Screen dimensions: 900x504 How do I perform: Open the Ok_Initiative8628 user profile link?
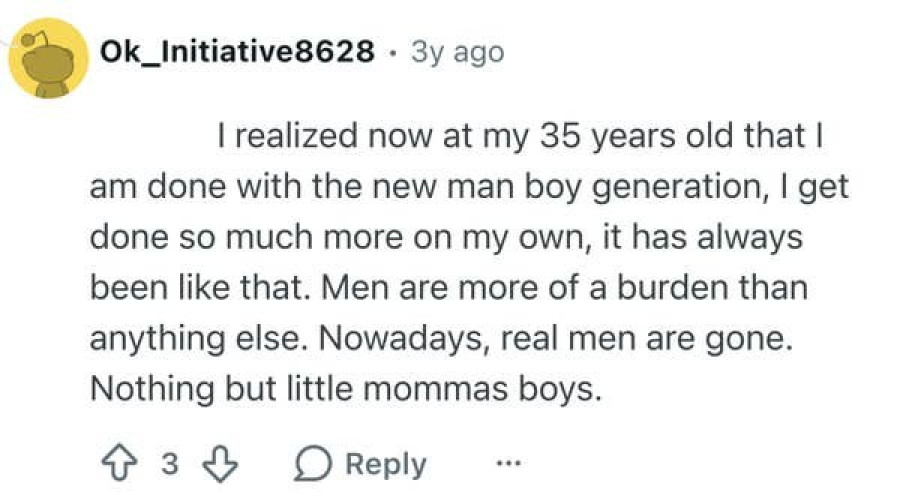[x=237, y=51]
